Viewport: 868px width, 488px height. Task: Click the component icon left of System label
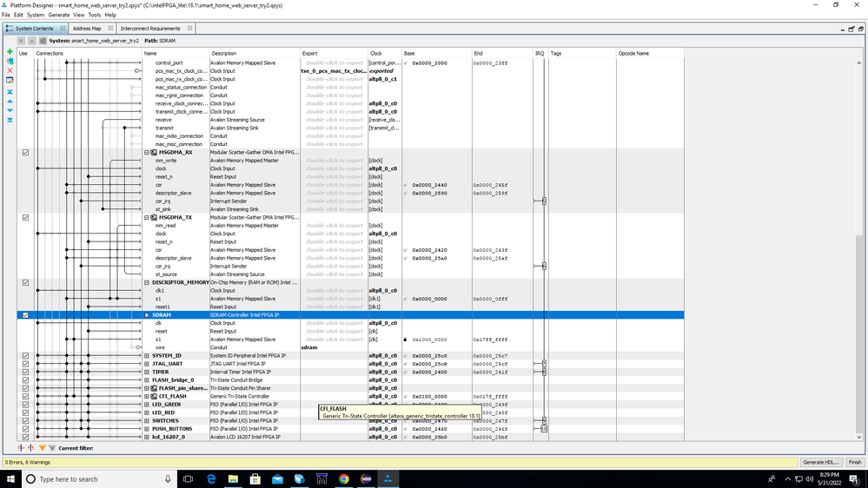[x=43, y=41]
